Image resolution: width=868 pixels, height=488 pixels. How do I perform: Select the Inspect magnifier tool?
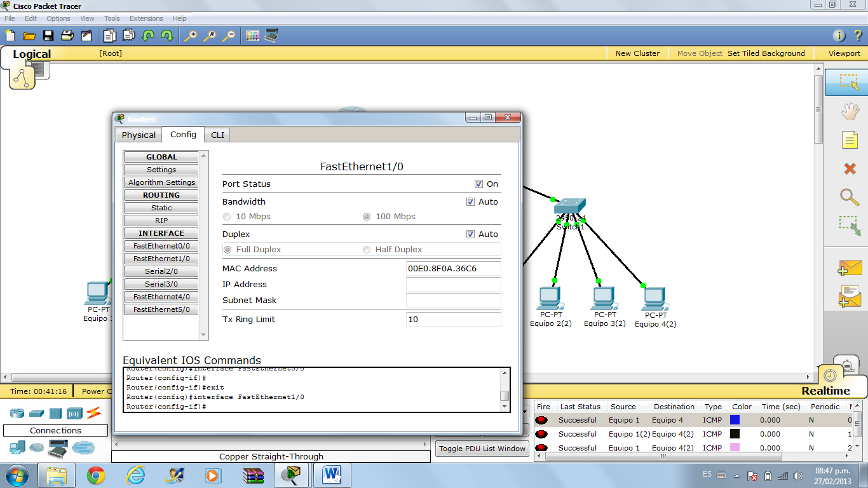(x=850, y=197)
